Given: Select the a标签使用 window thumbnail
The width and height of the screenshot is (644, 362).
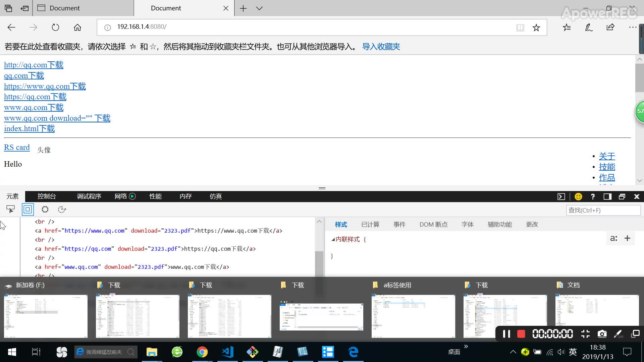Looking at the screenshot, I should tap(413, 316).
